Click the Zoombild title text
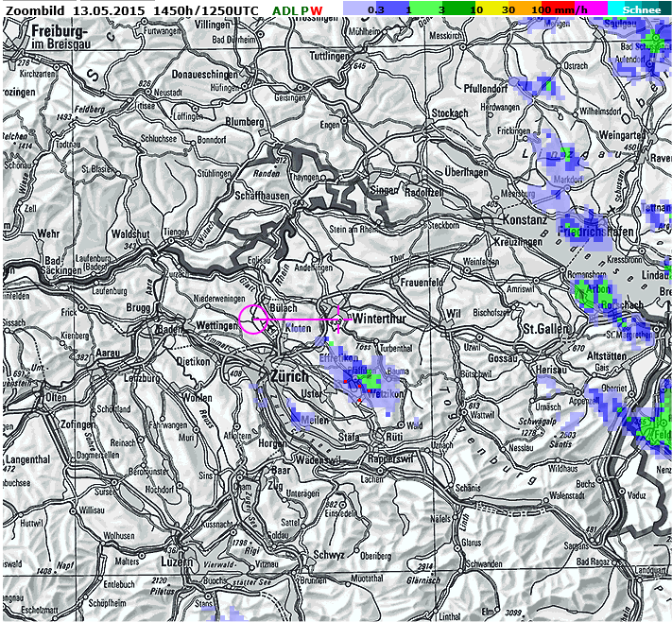Screen dimensions: 672x622 35,10
